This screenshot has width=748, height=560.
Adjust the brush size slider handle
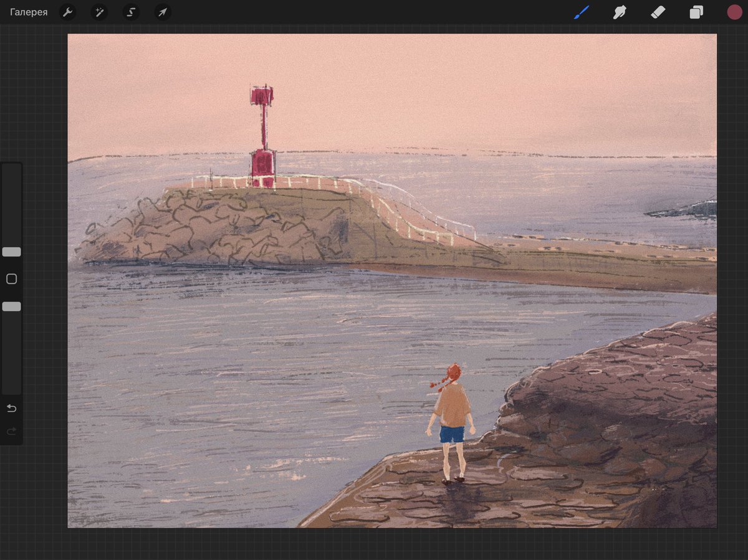click(x=11, y=252)
